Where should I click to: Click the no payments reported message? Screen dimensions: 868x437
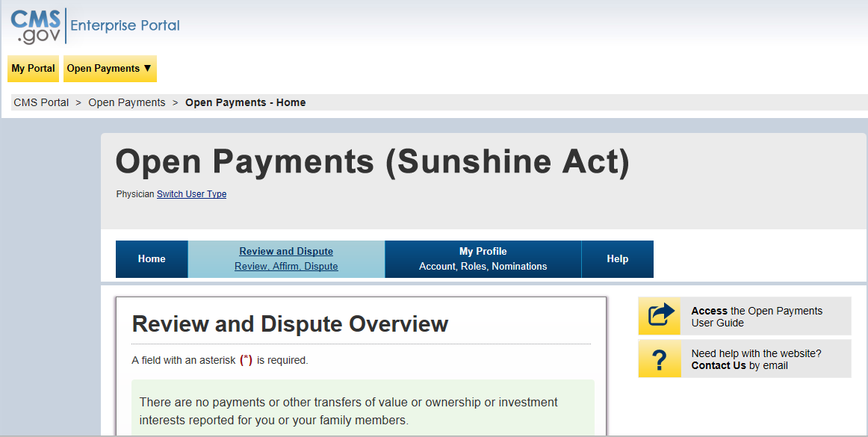(x=349, y=411)
